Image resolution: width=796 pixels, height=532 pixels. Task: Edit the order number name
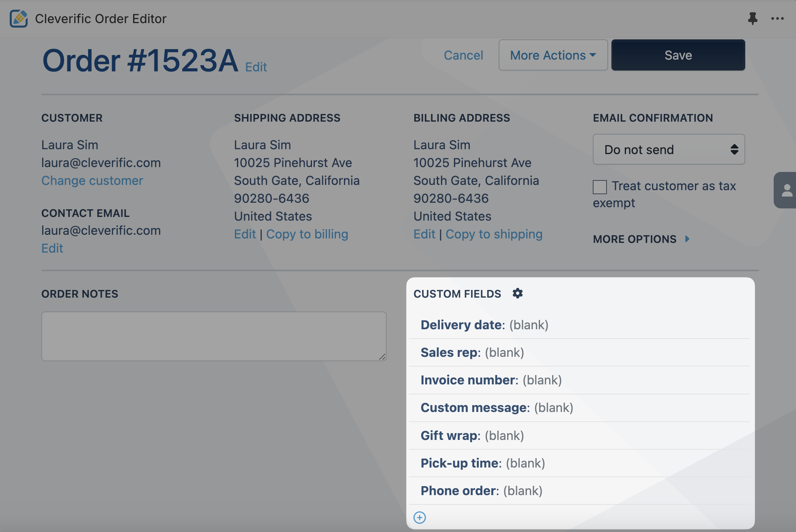[256, 67]
